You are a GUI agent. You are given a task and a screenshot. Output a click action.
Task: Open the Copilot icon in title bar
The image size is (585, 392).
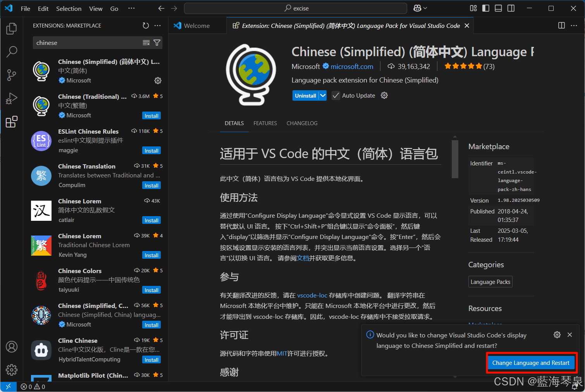417,8
